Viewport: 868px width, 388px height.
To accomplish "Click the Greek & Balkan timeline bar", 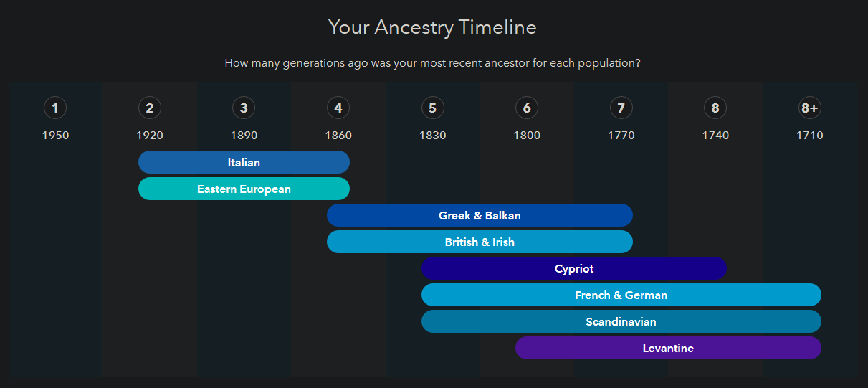I will (x=480, y=215).
